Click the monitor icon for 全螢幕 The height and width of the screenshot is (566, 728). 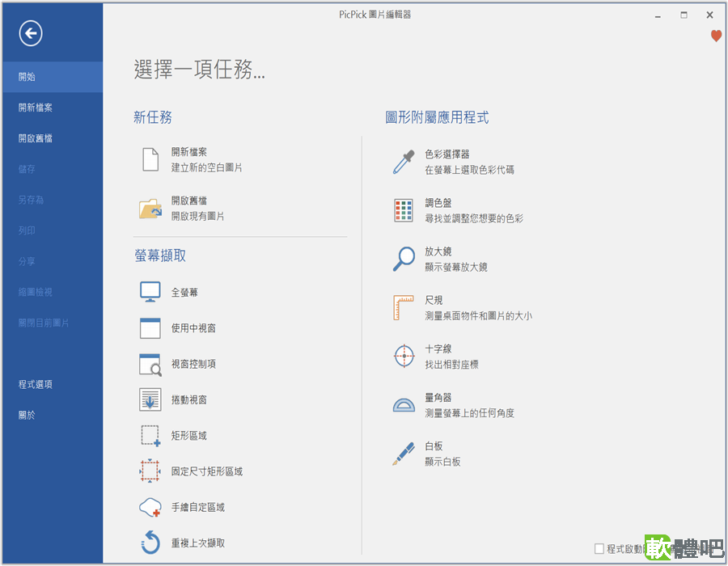150,292
